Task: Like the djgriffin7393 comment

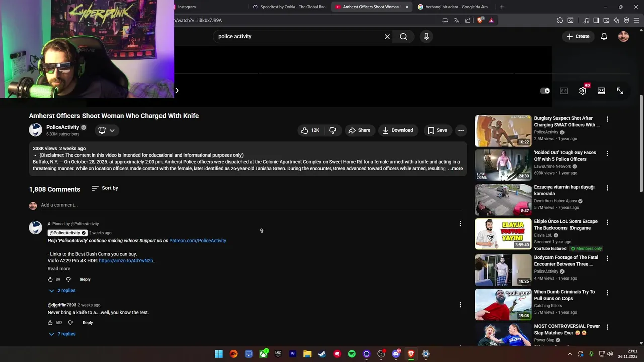Action: [50, 323]
